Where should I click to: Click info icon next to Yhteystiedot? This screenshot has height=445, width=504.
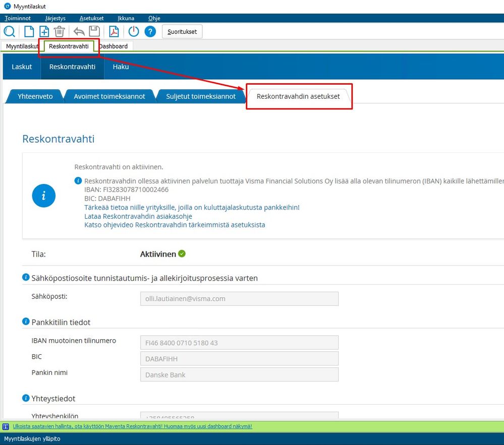[x=26, y=398]
